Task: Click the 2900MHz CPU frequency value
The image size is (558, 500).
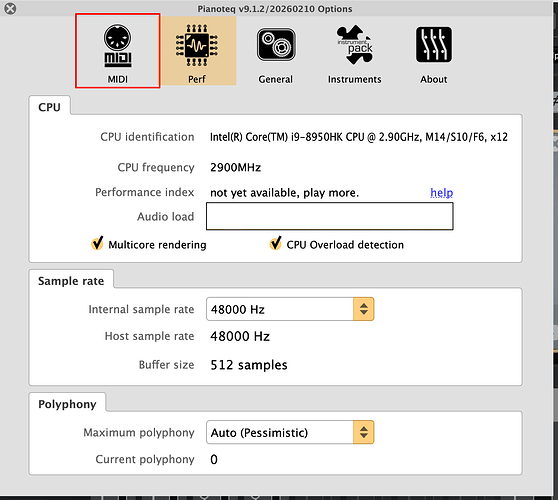Action: coord(236,167)
